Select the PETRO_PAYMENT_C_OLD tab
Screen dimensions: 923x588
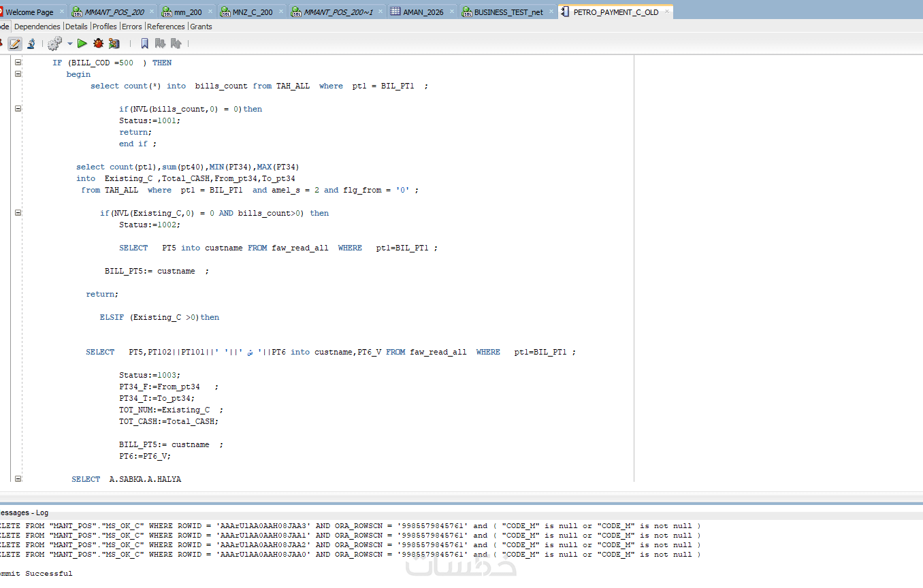coord(616,12)
